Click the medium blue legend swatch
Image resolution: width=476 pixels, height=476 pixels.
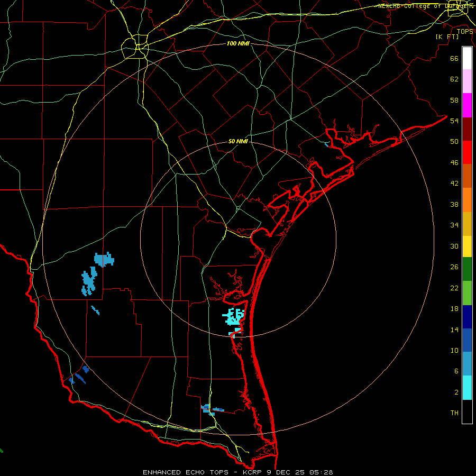[467, 340]
